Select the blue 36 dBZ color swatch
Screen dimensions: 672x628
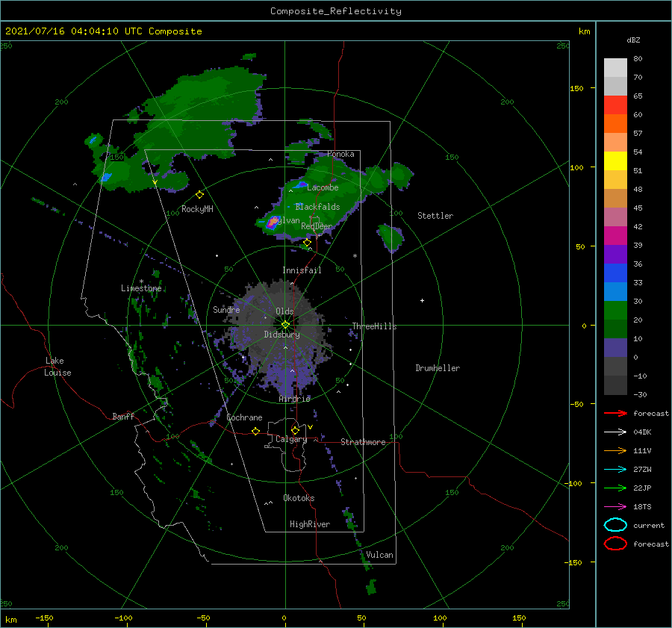point(615,273)
